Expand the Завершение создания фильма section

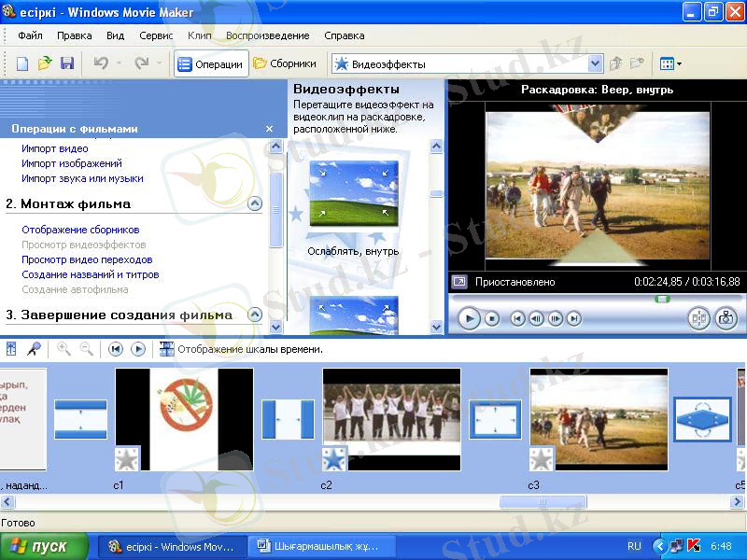(255, 315)
